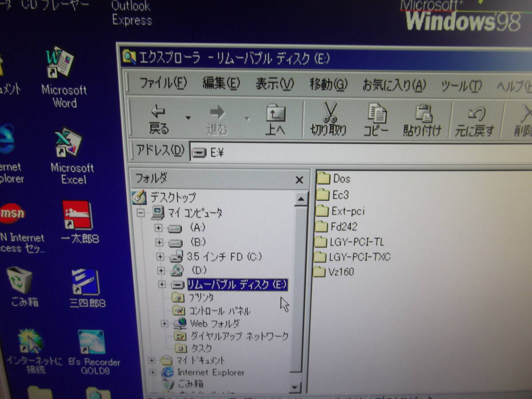Select the Fd242 folder
Screen dimensions: 532x399
point(336,227)
